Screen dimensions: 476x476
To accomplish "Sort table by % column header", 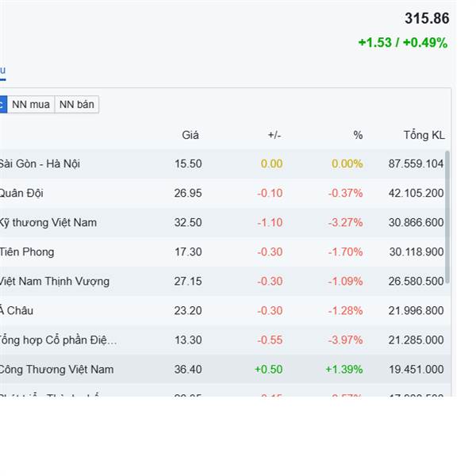I will click(358, 135).
